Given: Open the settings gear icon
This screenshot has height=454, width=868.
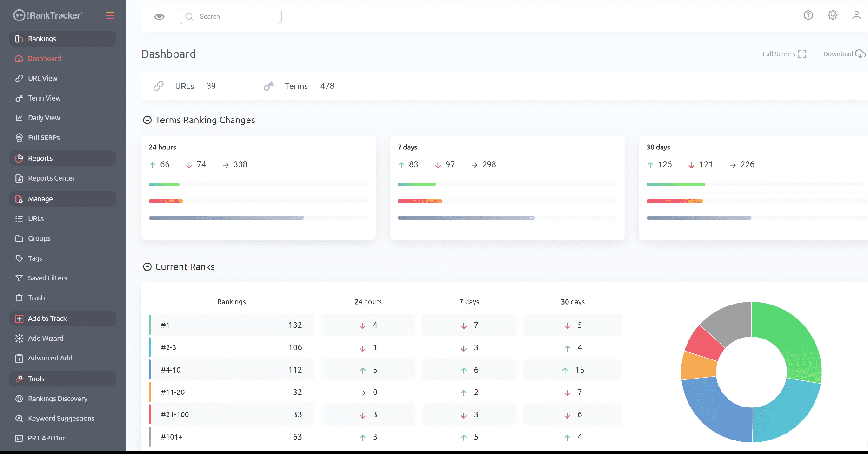Looking at the screenshot, I should [833, 15].
